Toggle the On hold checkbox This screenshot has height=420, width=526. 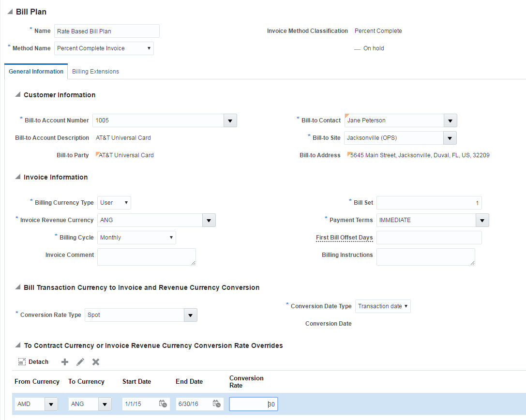358,49
